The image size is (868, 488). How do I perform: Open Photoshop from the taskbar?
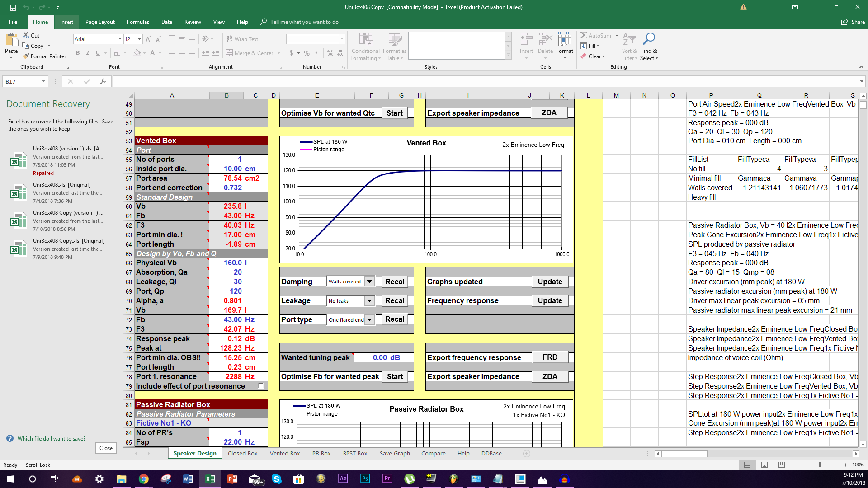click(365, 479)
